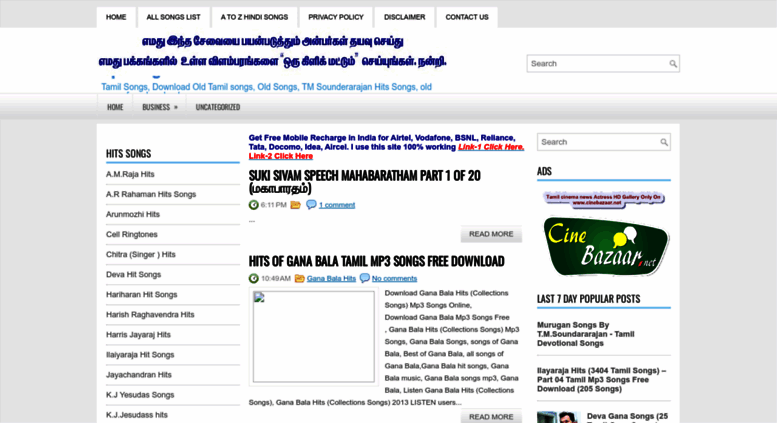777x423 pixels.
Task: Expand the Business submenu
Action: pos(160,107)
